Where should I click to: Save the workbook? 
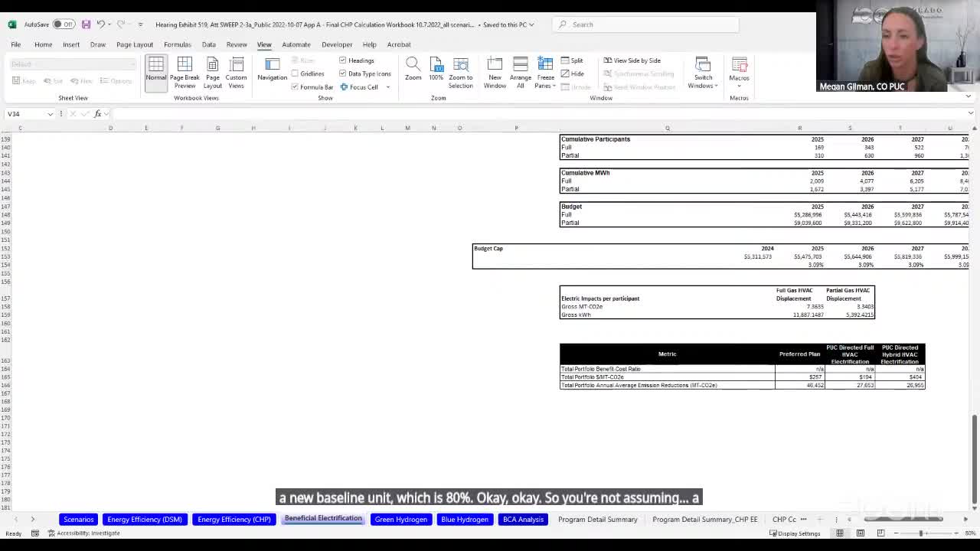tap(86, 24)
